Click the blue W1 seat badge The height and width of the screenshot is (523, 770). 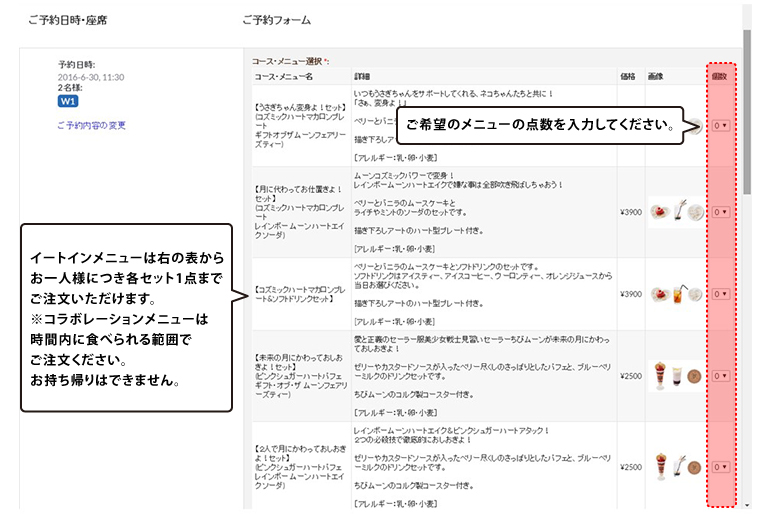pos(68,102)
